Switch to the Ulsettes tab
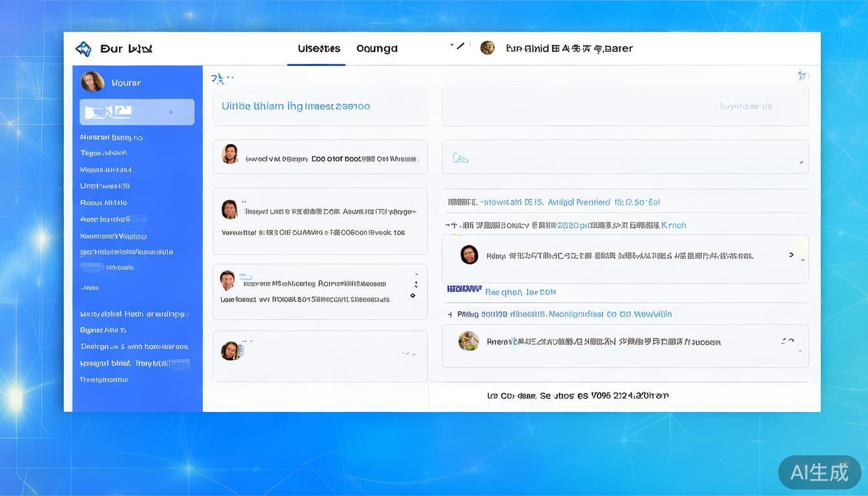This screenshot has width=868, height=496. pyautogui.click(x=318, y=48)
